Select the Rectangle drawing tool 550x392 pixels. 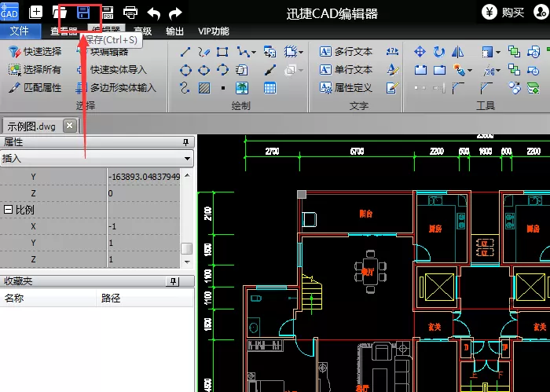pos(222,53)
